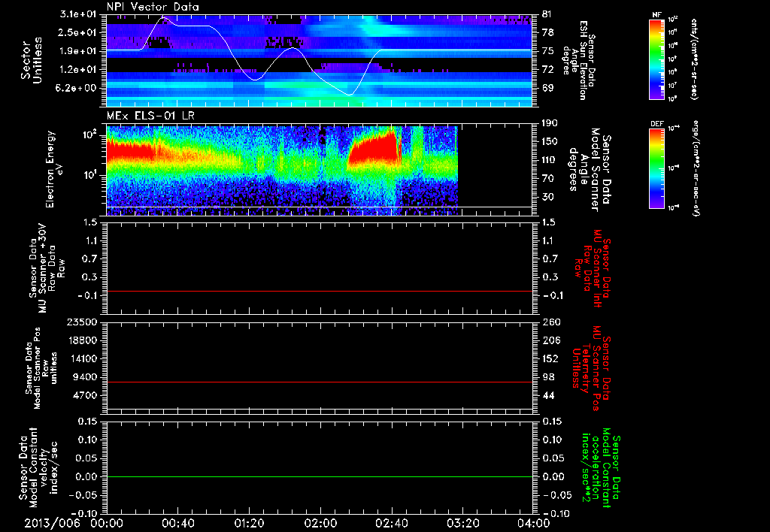Screen dimensions: 770x532
Task: Click the '1.2e+01' sector tick label
Action: point(78,69)
